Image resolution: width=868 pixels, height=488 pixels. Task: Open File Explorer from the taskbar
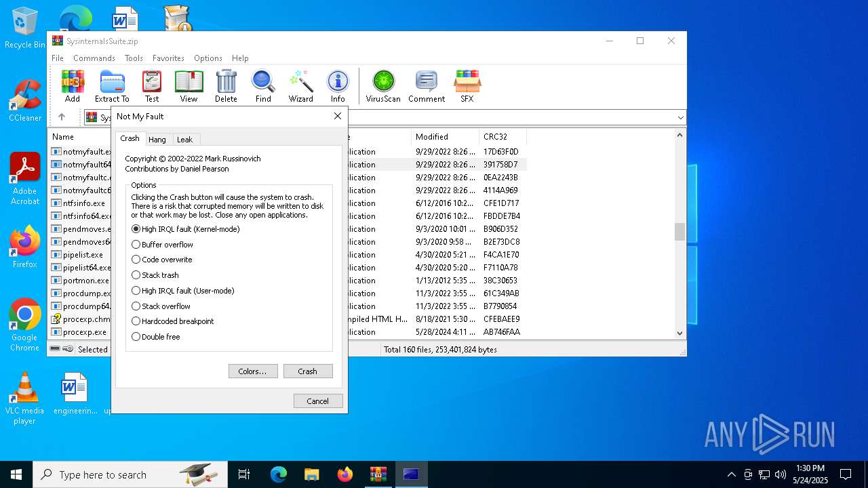tap(312, 474)
